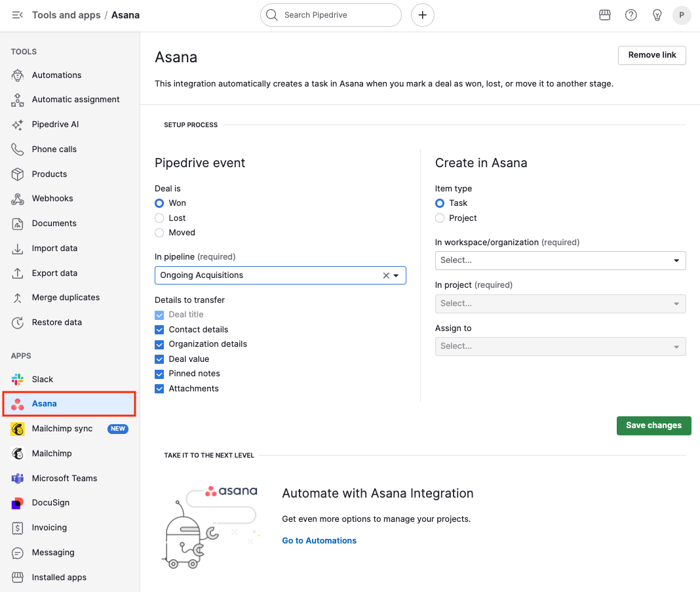The width and height of the screenshot is (700, 592).
Task: Open the user profile avatar
Action: point(682,15)
